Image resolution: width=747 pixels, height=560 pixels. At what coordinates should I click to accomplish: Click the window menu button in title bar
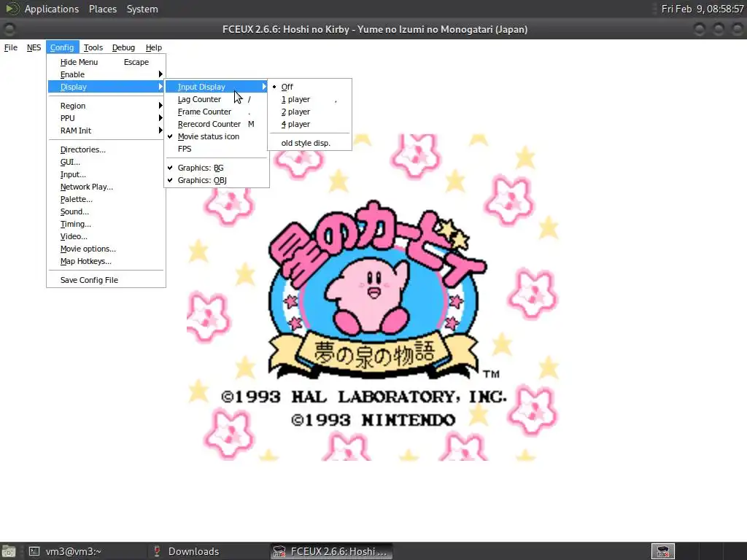coord(9,29)
